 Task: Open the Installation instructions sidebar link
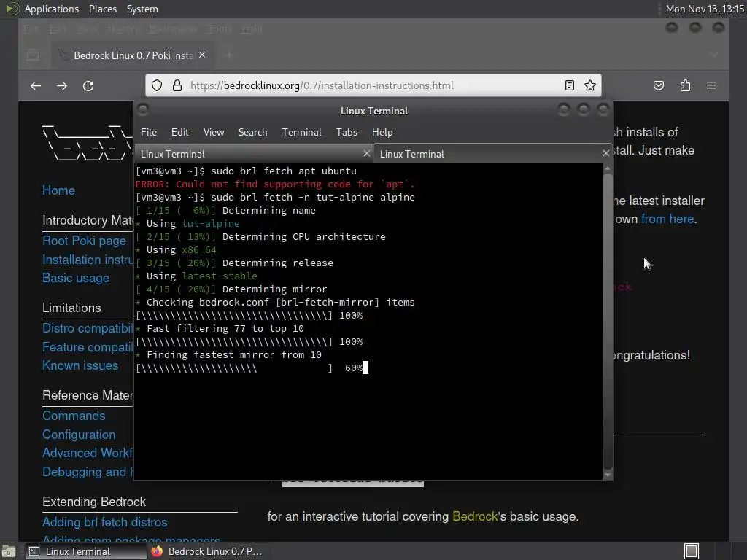coord(88,260)
